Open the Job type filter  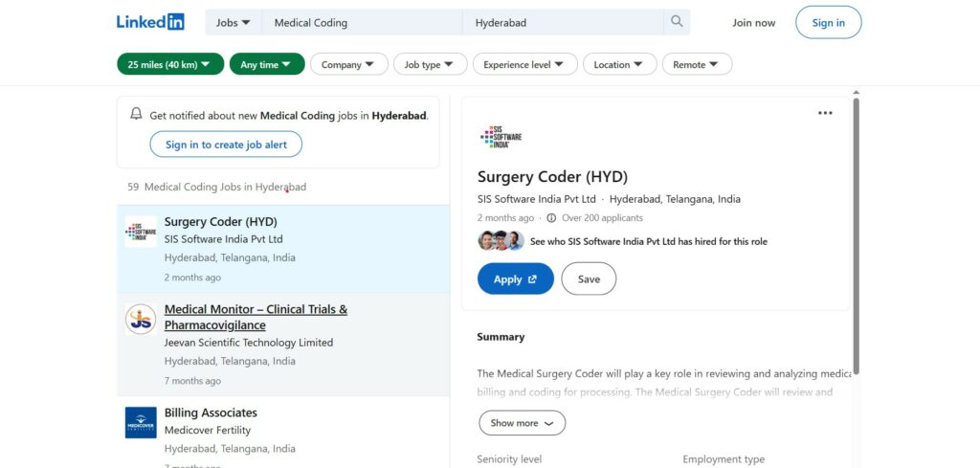click(x=430, y=64)
